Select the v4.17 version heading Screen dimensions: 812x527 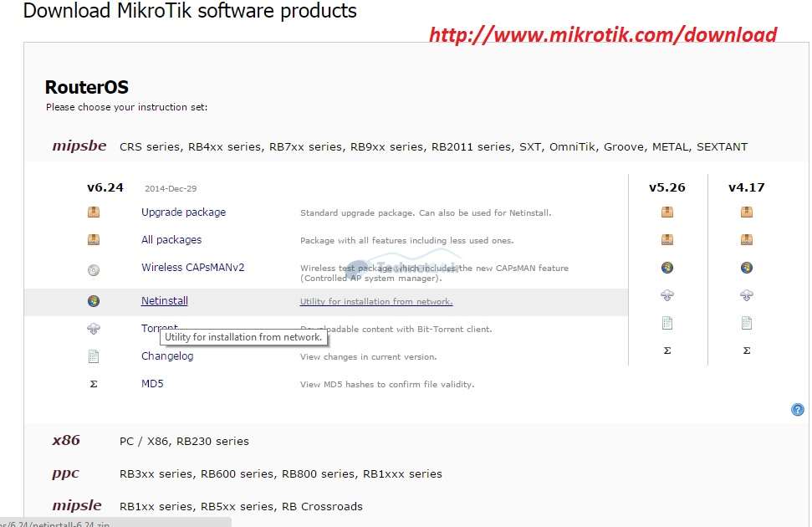click(x=746, y=187)
